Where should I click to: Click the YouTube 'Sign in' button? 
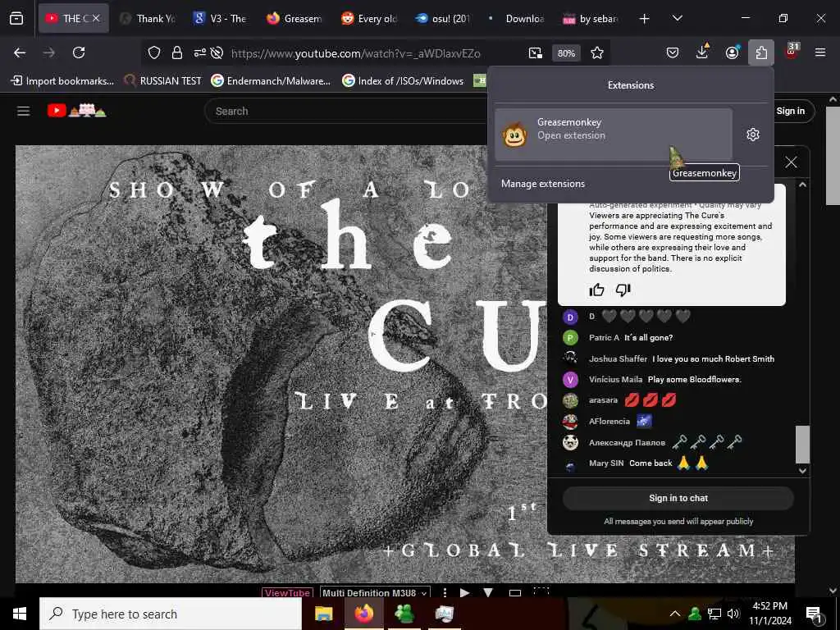pos(790,111)
